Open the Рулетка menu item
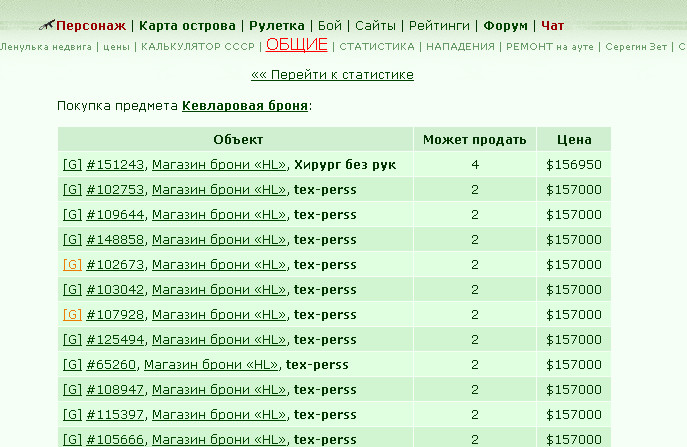The image size is (687, 447). coord(276,26)
